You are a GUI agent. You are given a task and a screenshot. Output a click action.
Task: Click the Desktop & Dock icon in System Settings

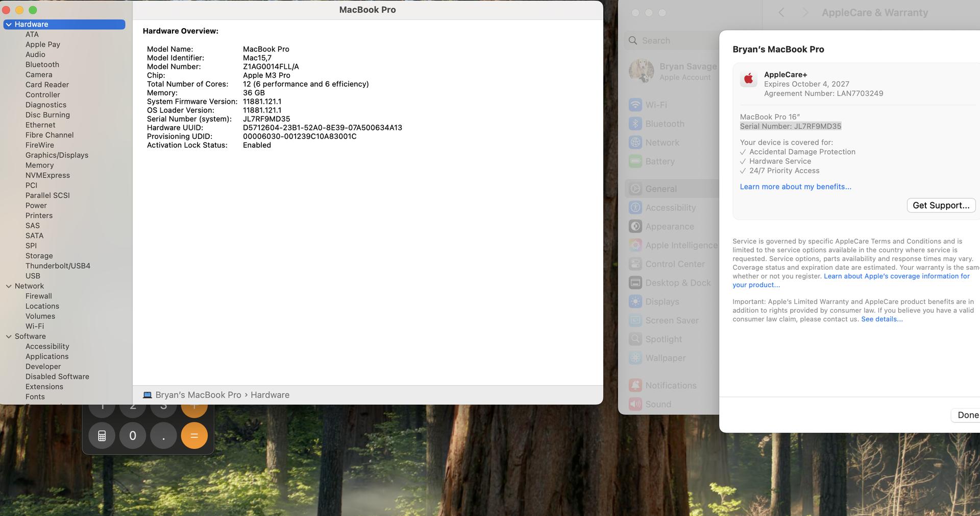635,283
